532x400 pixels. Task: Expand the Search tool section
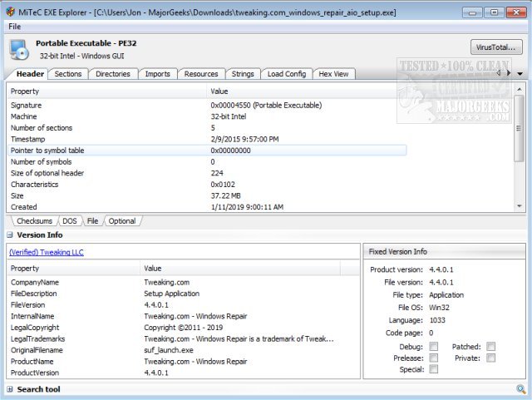point(11,389)
